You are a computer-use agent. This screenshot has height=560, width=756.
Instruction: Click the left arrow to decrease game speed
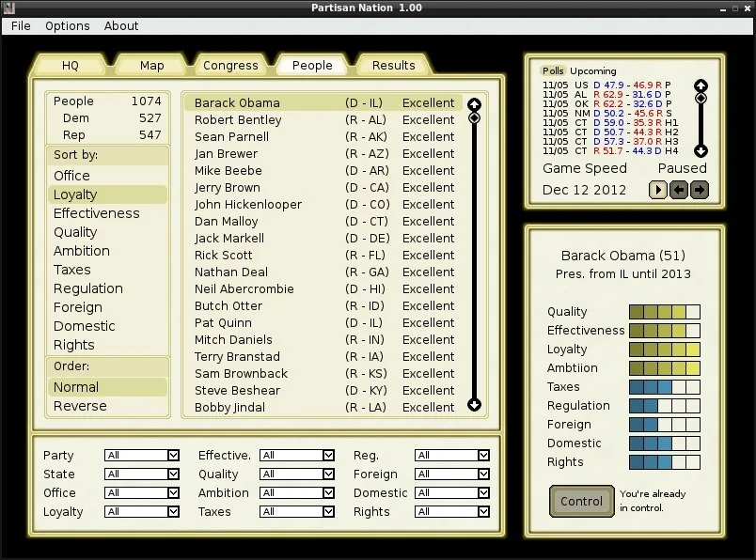tap(679, 190)
